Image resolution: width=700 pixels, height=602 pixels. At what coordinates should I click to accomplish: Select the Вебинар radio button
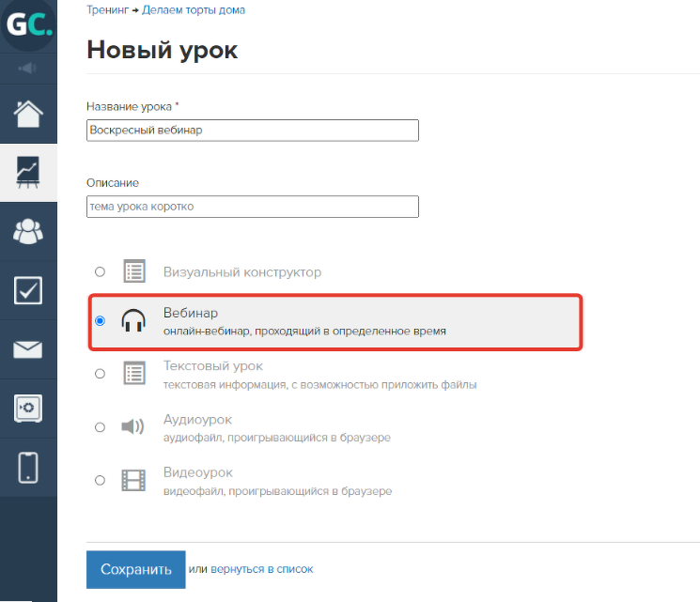click(x=101, y=321)
